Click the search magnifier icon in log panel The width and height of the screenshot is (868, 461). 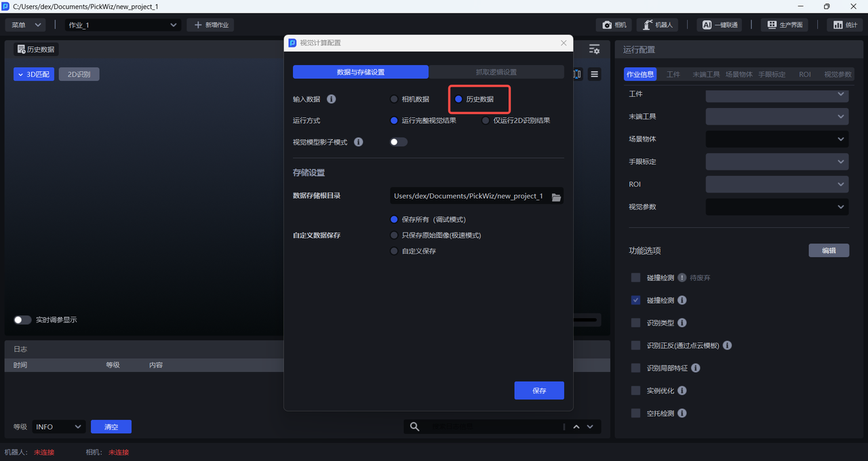(415, 426)
